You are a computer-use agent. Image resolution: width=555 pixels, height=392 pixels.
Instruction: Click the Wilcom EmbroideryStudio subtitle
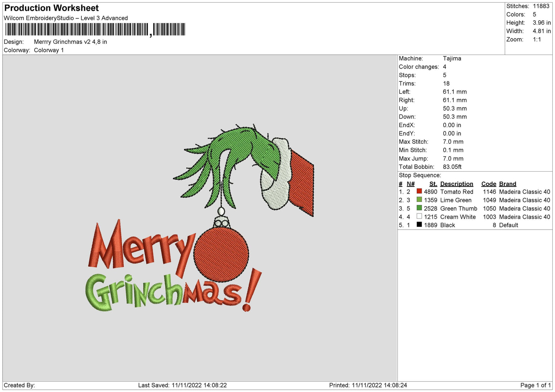click(66, 18)
